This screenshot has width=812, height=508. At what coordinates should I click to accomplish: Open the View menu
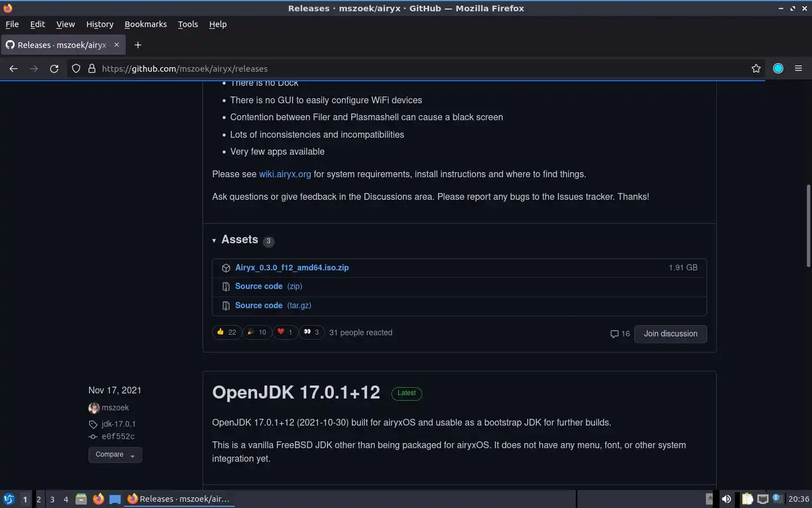click(x=65, y=24)
